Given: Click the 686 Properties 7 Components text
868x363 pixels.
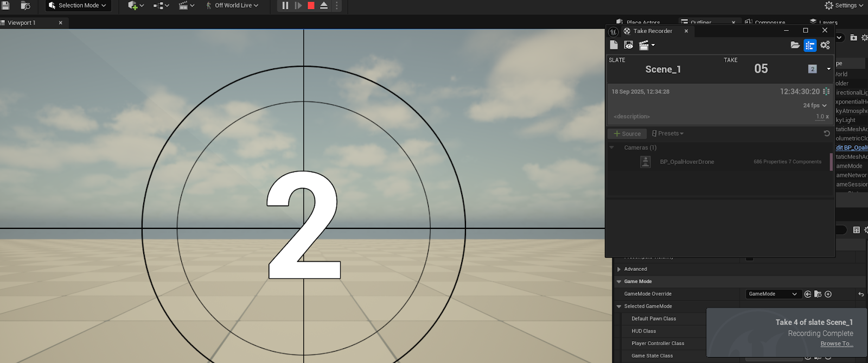Looking at the screenshot, I should pyautogui.click(x=787, y=162).
